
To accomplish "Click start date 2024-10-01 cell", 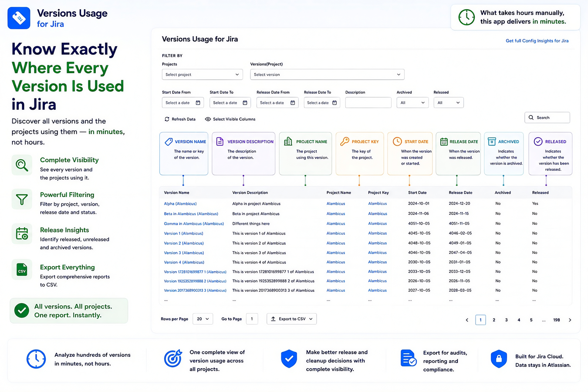I will pyautogui.click(x=419, y=203).
